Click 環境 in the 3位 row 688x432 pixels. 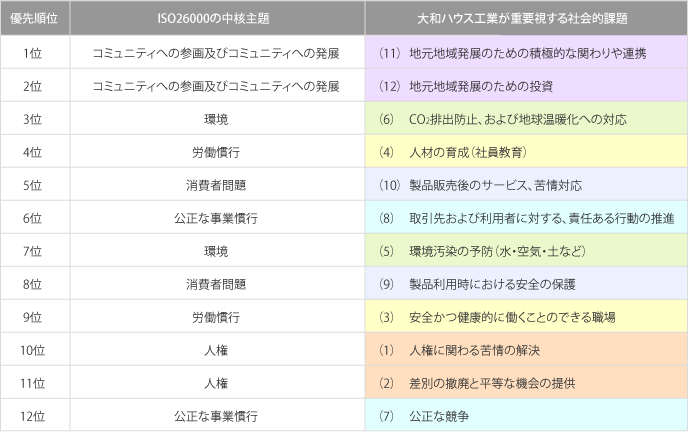click(x=215, y=119)
